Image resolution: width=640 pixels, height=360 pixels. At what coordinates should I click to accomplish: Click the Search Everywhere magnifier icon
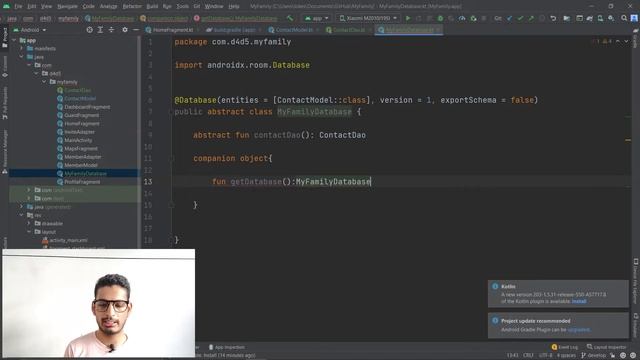tap(624, 18)
